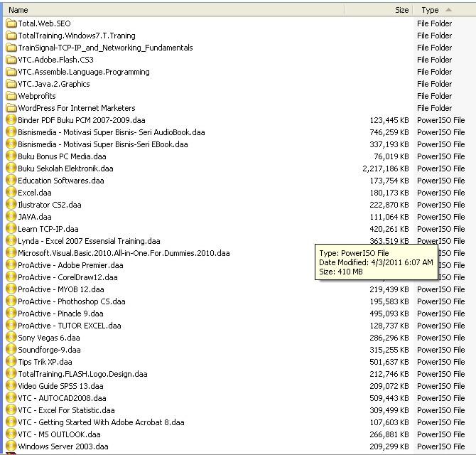Image resolution: width=476 pixels, height=455 pixels.
Task: Select the Total.Web.SEO folder icon
Action: tap(11, 23)
